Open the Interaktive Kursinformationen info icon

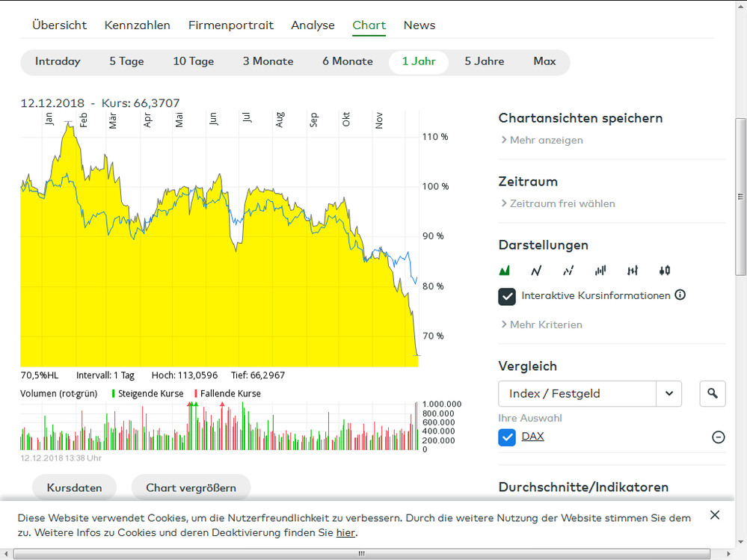coord(680,295)
